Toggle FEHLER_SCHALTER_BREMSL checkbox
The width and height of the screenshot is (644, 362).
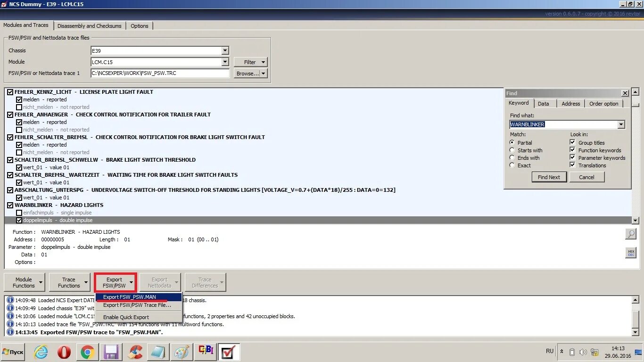point(10,137)
